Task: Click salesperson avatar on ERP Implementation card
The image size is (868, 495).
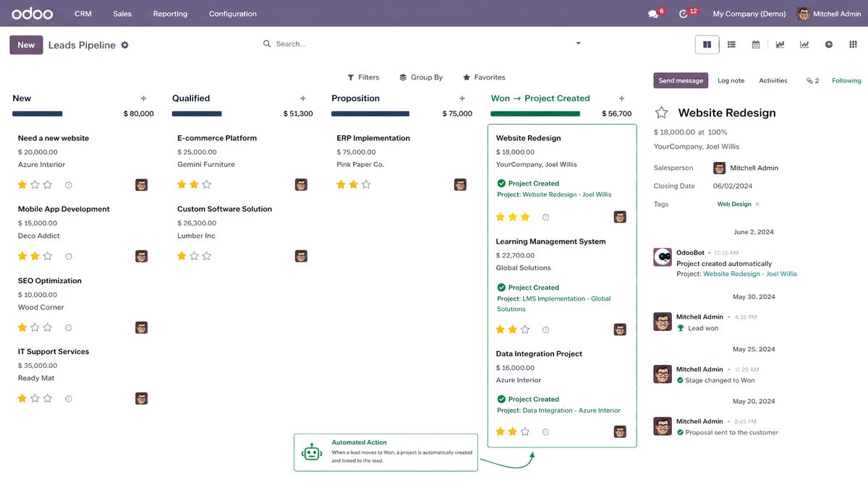Action: [x=460, y=185]
